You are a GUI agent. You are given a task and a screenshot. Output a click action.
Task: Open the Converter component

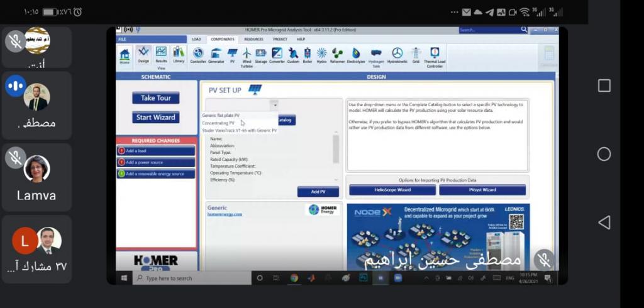tap(277, 55)
